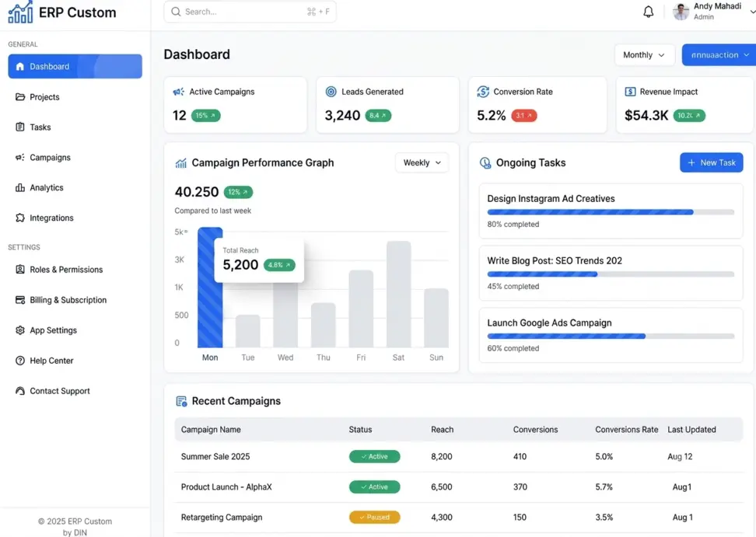Viewport: 756px width, 537px height.
Task: Click the Campaigns megaphone sidebar icon
Action: [19, 158]
